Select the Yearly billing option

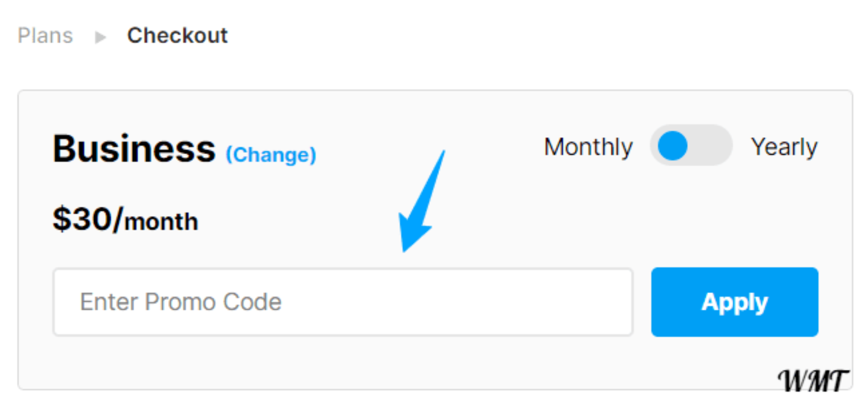click(x=785, y=146)
